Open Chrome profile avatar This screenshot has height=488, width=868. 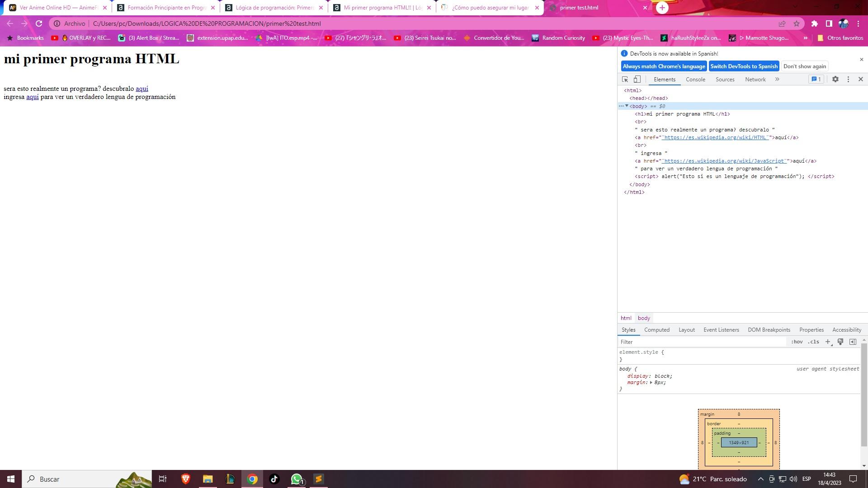844,23
